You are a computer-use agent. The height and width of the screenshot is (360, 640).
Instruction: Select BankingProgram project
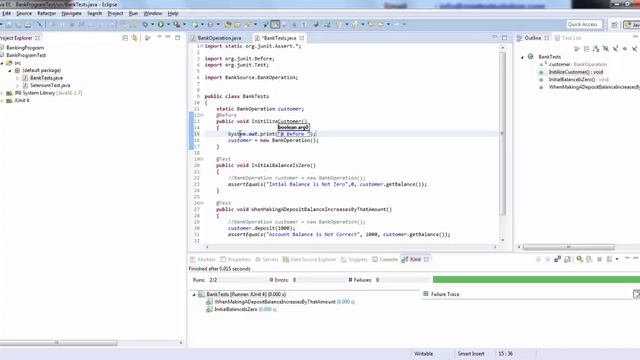pyautogui.click(x=25, y=48)
